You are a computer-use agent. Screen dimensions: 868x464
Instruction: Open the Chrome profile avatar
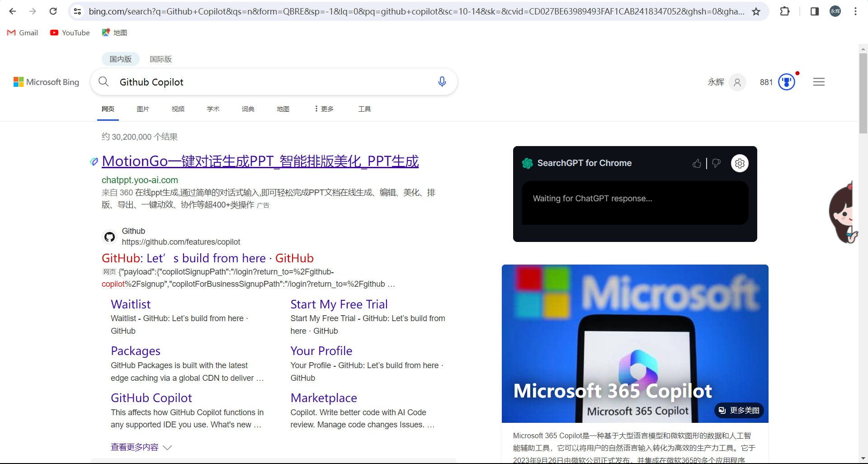coord(835,11)
